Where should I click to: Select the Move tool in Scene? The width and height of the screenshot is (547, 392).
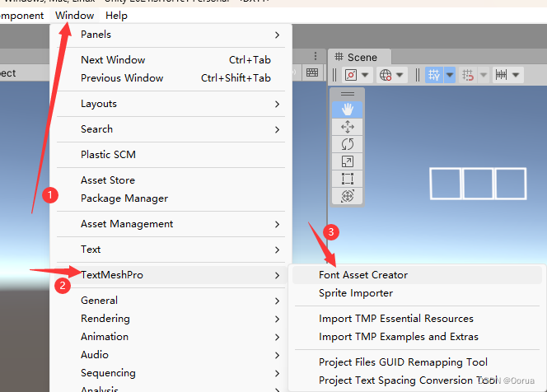click(x=348, y=127)
